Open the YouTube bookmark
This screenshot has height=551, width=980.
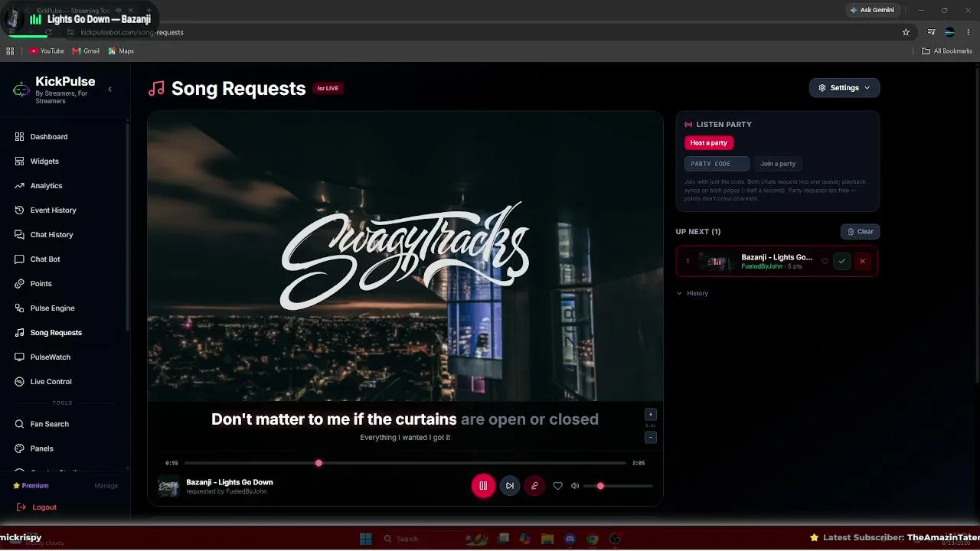(47, 51)
